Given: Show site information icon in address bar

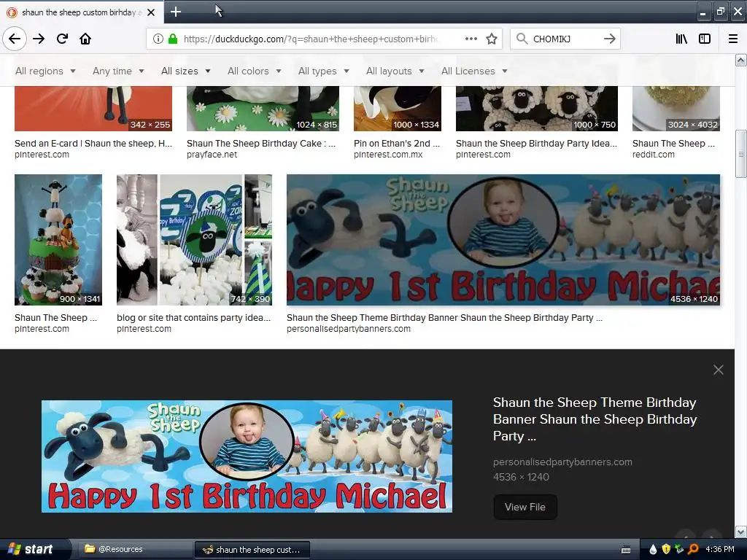Looking at the screenshot, I should (158, 39).
